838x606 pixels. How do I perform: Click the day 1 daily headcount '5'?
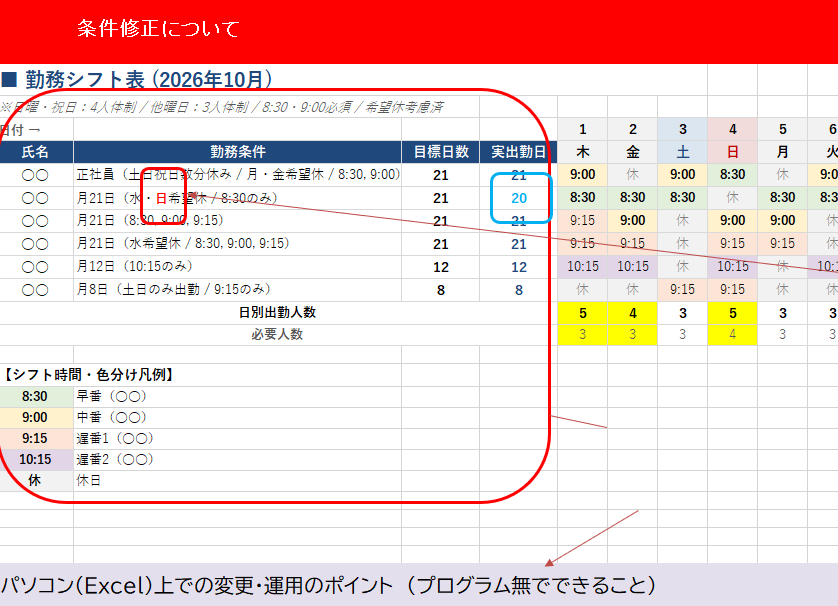coord(583,313)
